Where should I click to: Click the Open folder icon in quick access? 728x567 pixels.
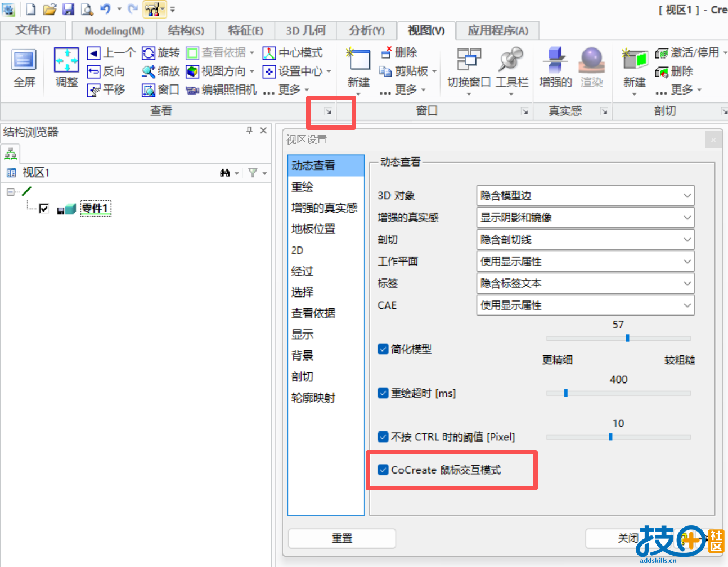point(50,9)
